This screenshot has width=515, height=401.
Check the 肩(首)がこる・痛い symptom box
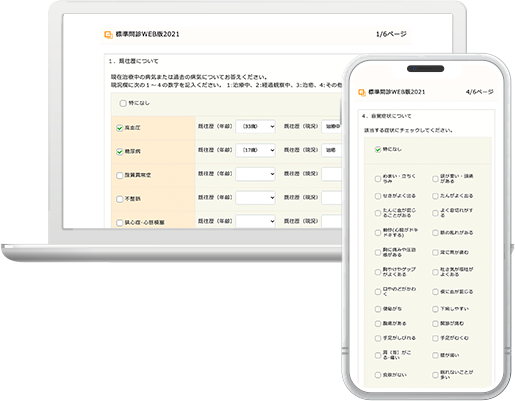coord(378,355)
